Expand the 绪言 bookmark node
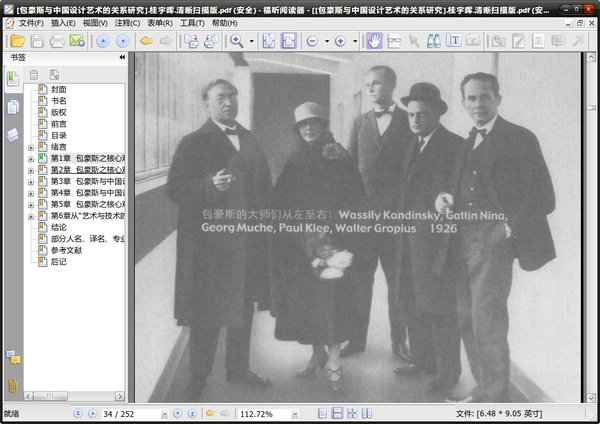Screen dimensions: 600x424 31,147
